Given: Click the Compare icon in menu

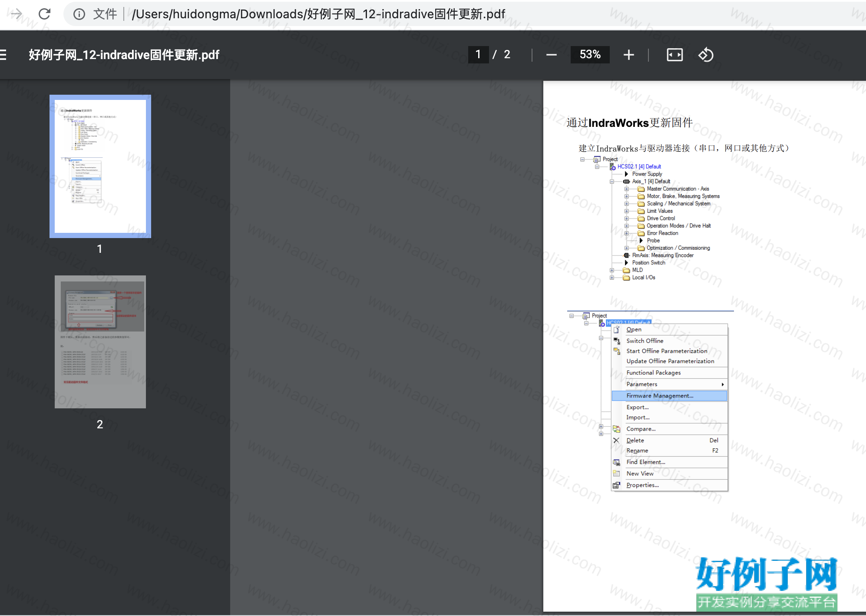Looking at the screenshot, I should point(616,429).
